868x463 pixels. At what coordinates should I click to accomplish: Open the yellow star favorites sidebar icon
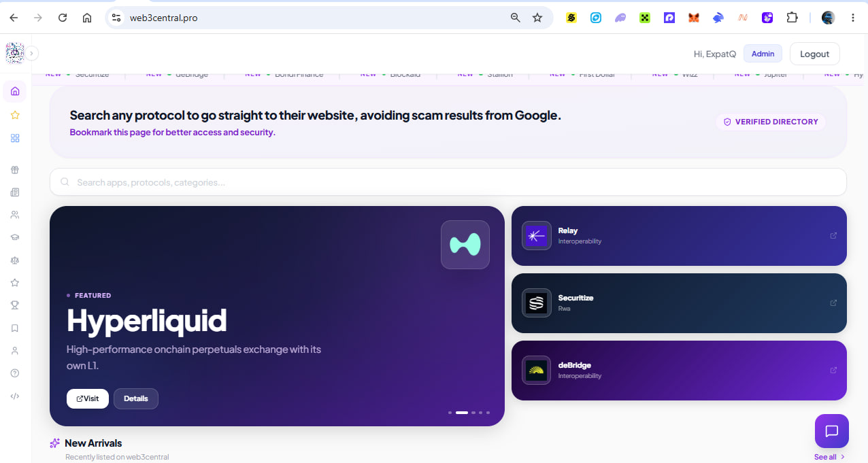15,115
